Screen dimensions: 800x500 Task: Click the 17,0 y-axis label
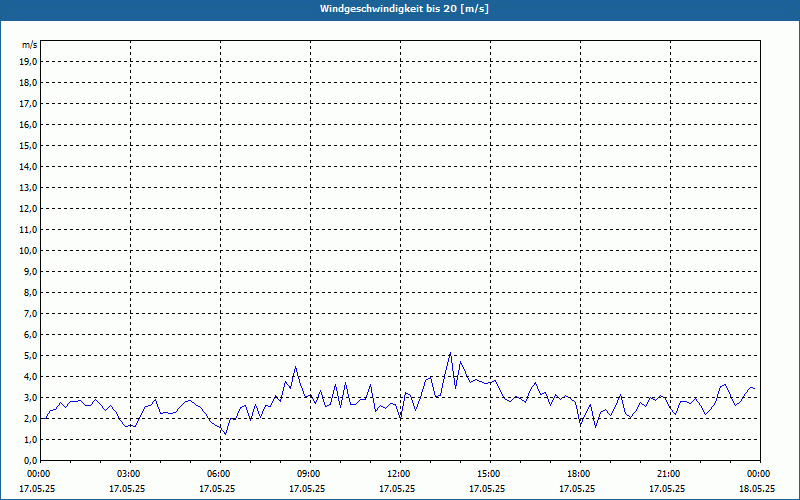click(28, 104)
